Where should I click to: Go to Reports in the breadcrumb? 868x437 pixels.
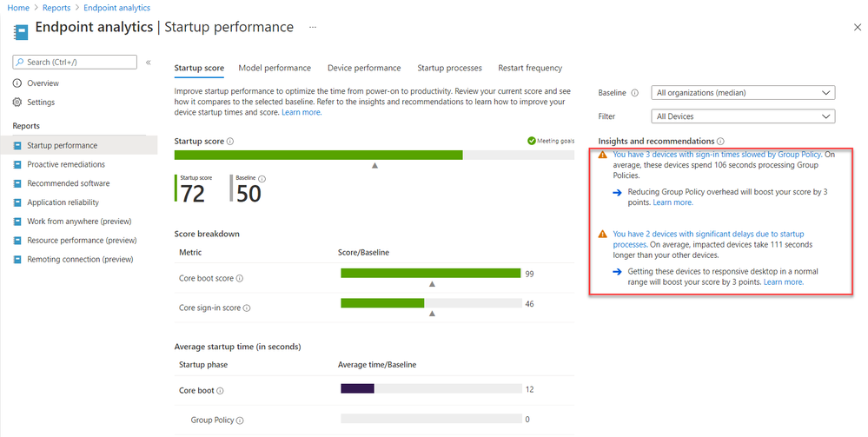tap(56, 8)
